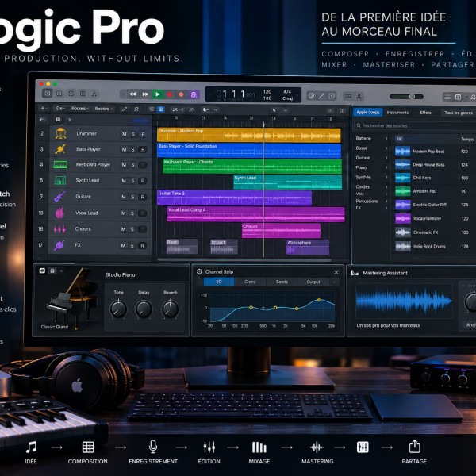The image size is (476, 476).
Task: Click the Reverb knob in Studio Piano
Action: click(x=170, y=309)
